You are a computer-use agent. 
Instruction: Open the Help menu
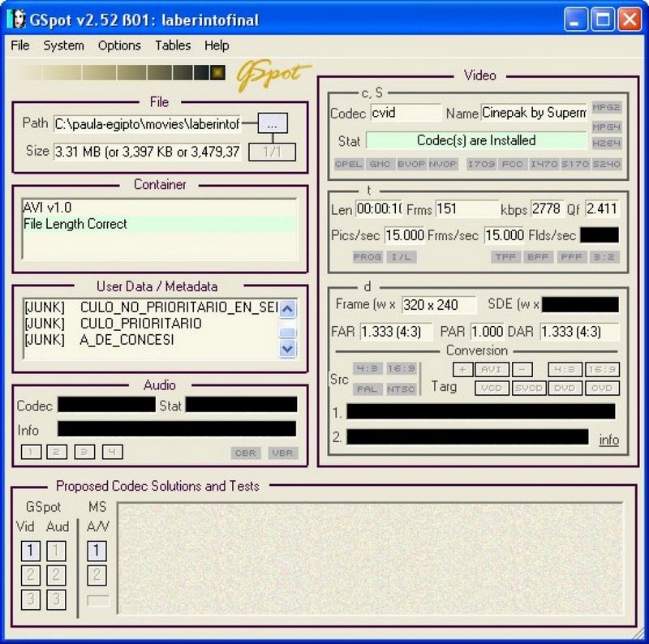pyautogui.click(x=217, y=45)
